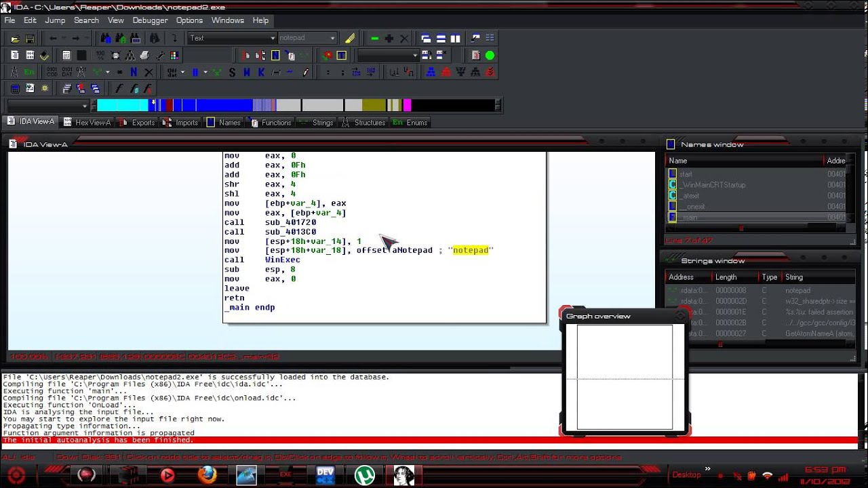
Task: Switch to the Imports tab
Action: tap(181, 123)
